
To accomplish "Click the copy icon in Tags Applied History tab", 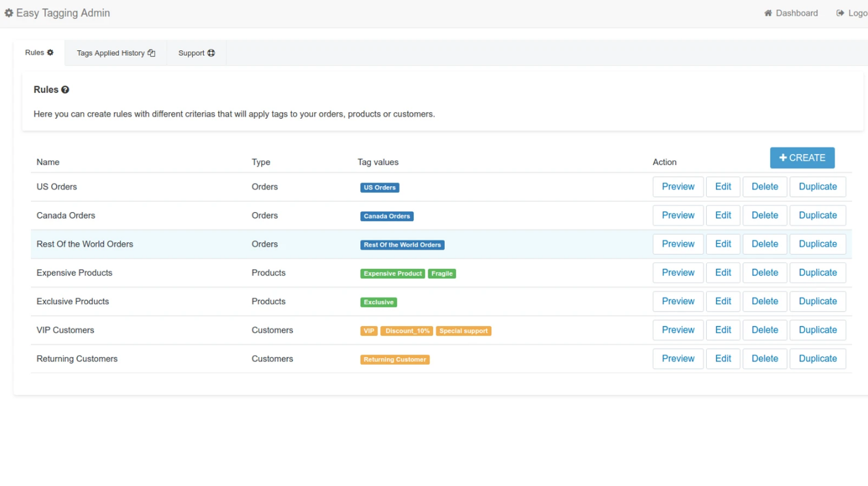I will coord(152,53).
